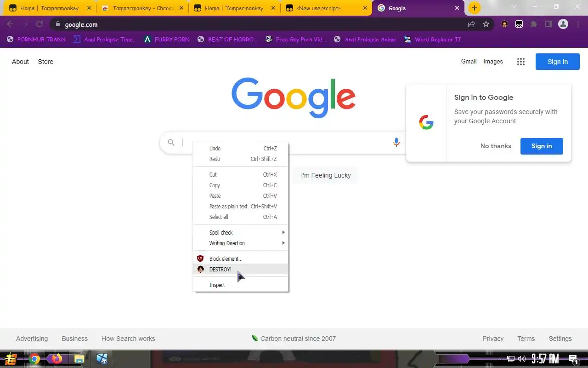Open the Extensions puzzle piece icon
Screen dimensions: 588x368
tap(533, 24)
